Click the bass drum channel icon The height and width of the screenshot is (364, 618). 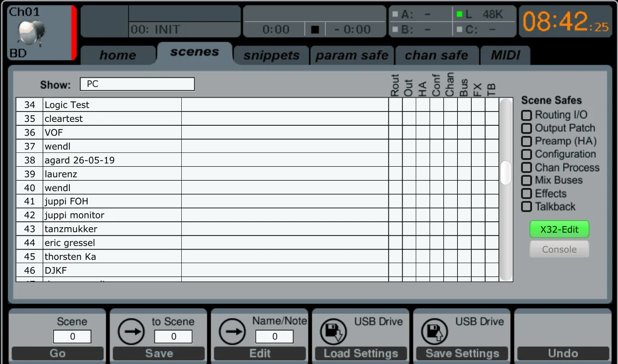tap(32, 32)
